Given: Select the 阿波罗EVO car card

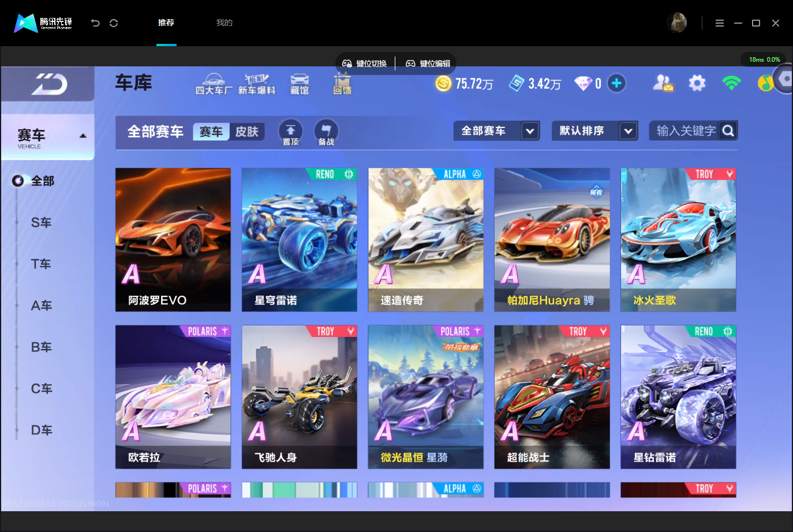Looking at the screenshot, I should pos(173,240).
